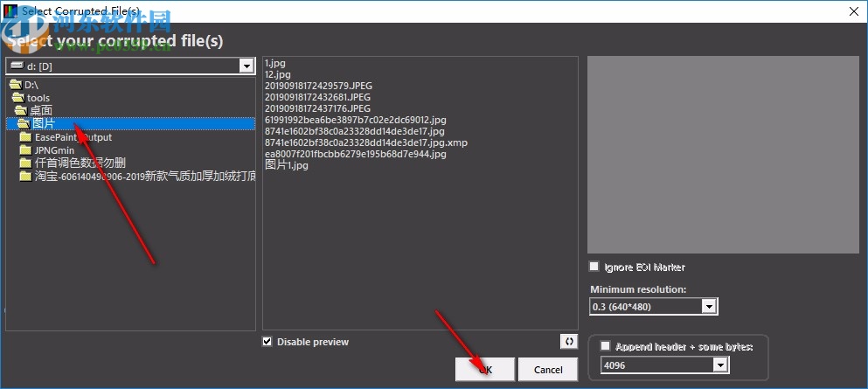Close the Select Corrupted File(s) dialog
This screenshot has width=868, height=389.
point(854,11)
